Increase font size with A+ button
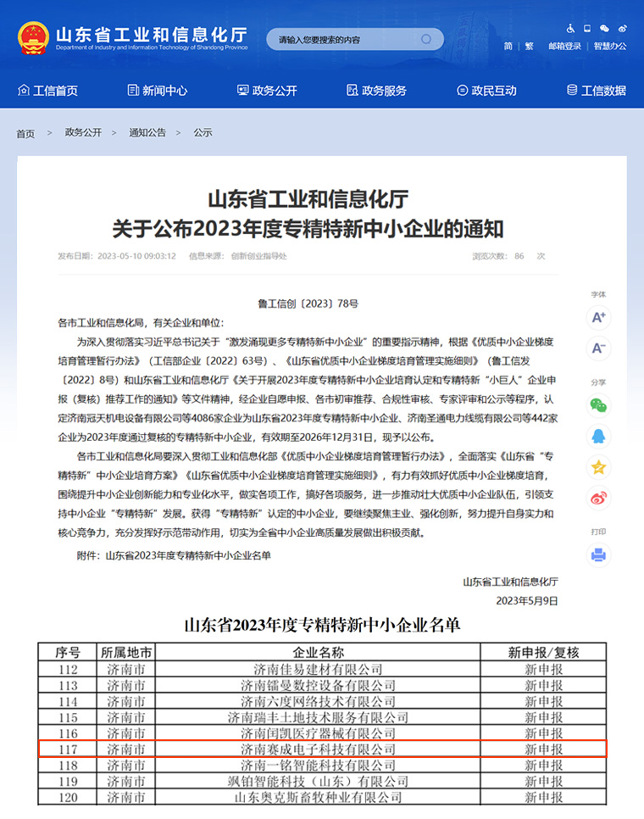644x819 pixels. coord(599,318)
